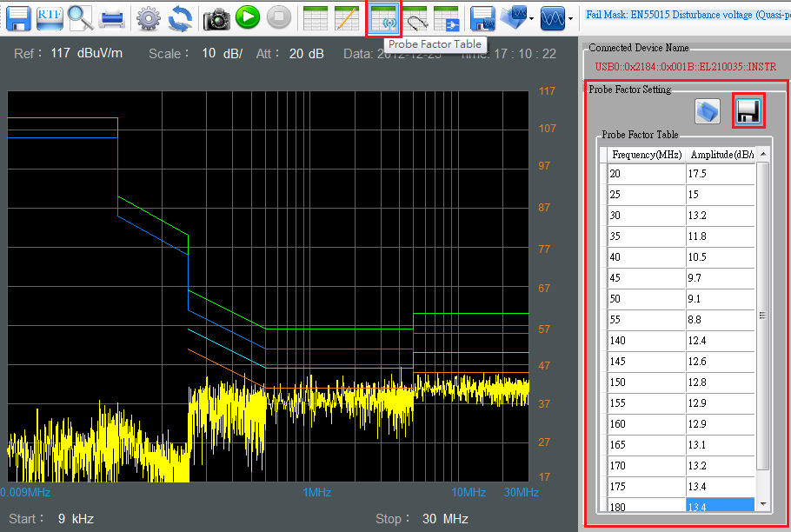791x532 pixels.
Task: Select the amplitude cell in the 160 MHz row
Action: (721, 424)
